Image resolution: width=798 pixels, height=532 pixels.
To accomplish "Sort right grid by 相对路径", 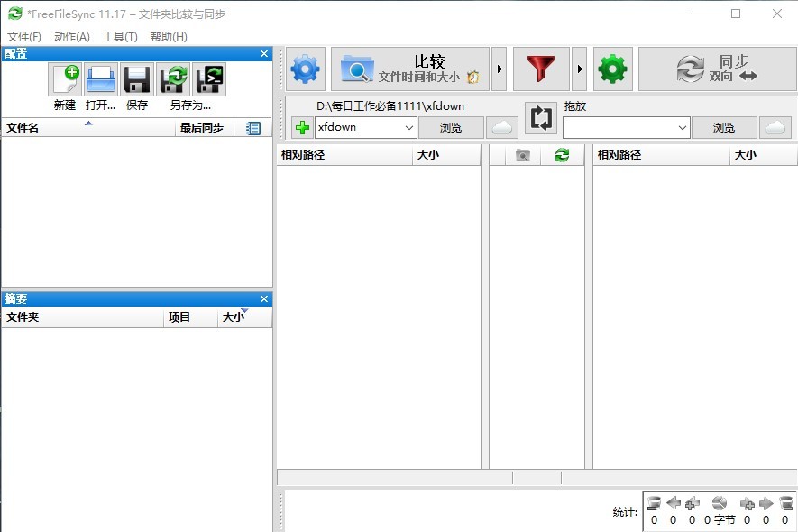I will tap(661, 155).
